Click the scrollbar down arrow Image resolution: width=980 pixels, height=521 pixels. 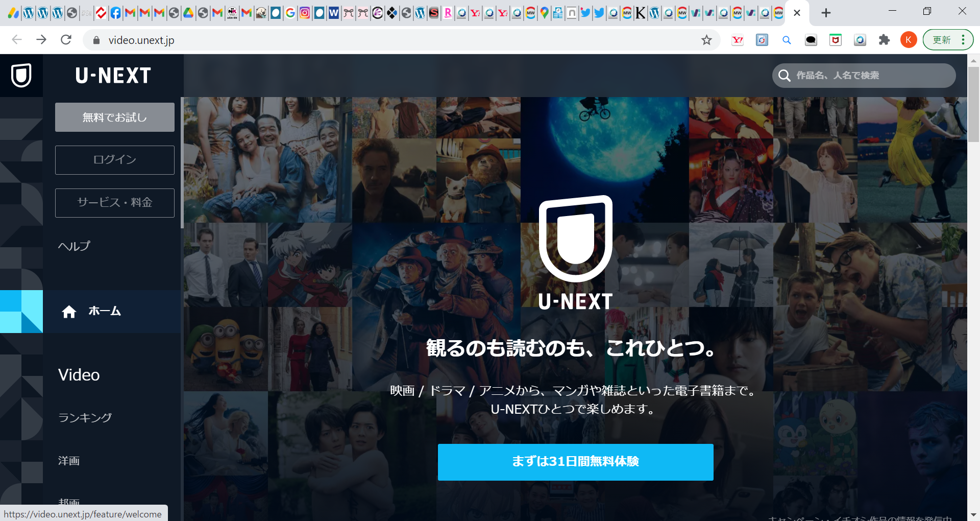coord(973,515)
